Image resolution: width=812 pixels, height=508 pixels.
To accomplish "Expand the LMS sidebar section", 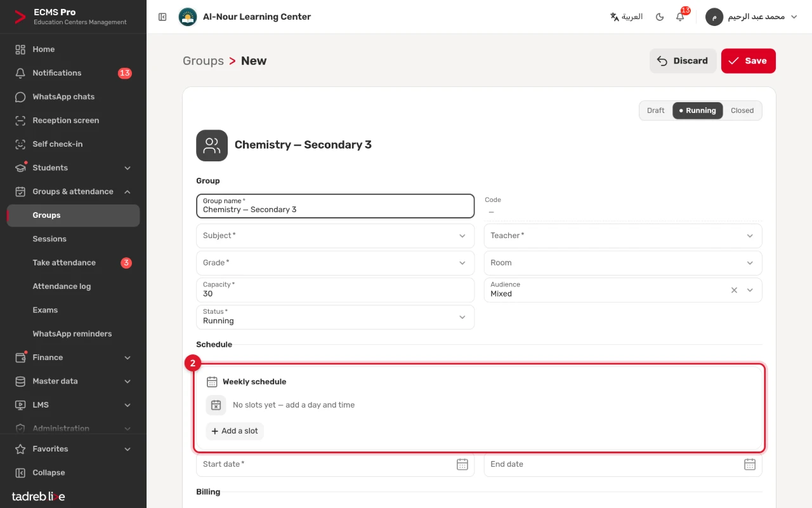I will coord(73,405).
